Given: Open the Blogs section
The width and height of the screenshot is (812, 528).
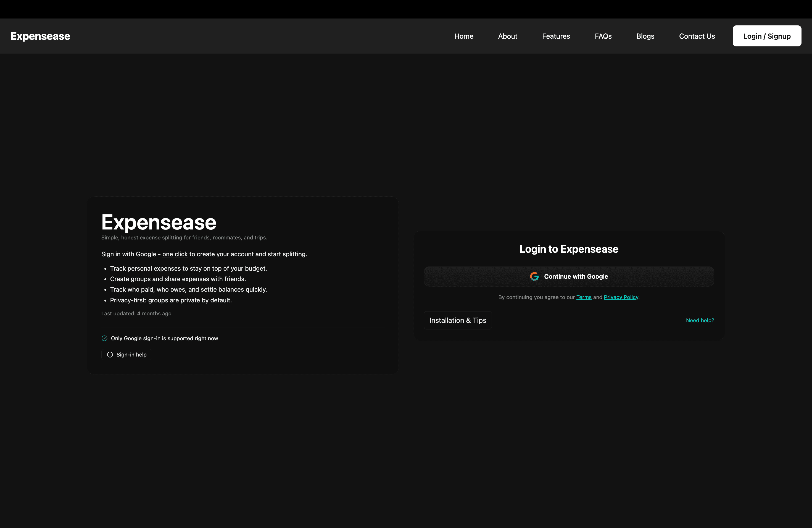Looking at the screenshot, I should pyautogui.click(x=645, y=36).
